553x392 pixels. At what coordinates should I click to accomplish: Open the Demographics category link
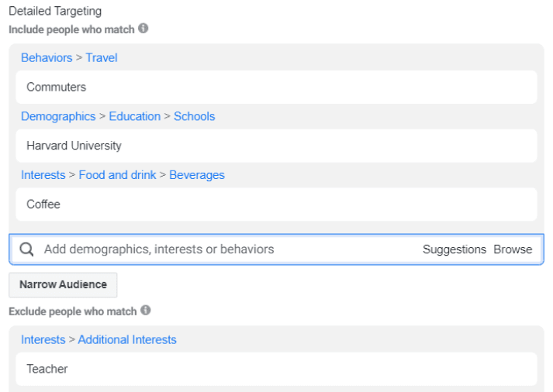[58, 116]
